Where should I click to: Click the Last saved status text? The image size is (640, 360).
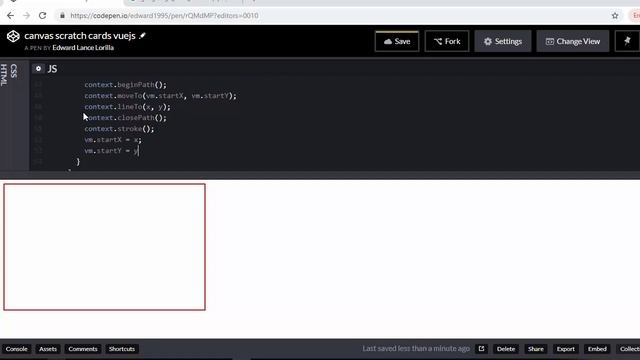[416, 349]
